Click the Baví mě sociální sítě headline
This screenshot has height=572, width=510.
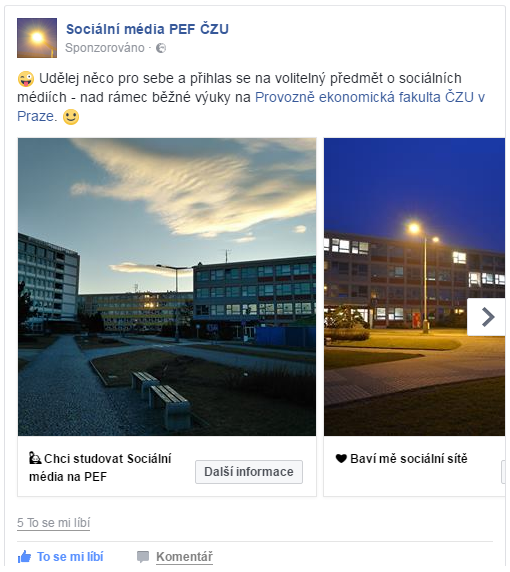409,459
